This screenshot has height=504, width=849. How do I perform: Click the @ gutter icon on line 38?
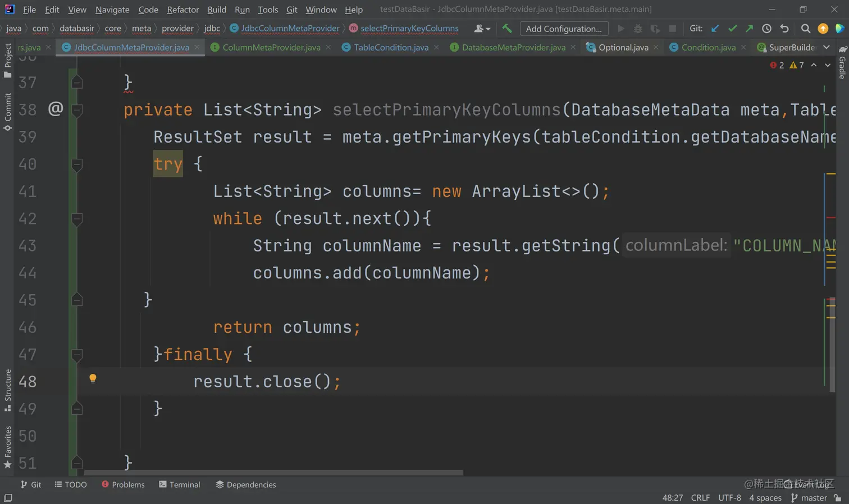click(x=56, y=108)
